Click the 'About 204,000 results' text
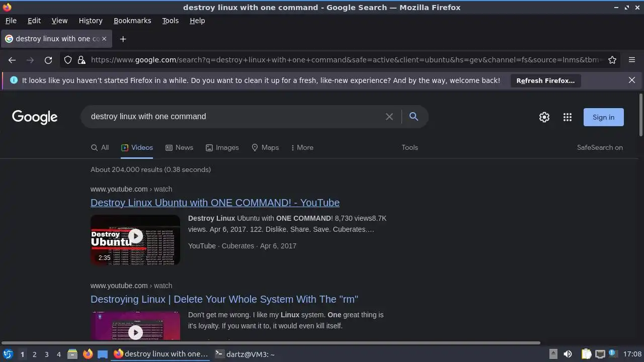Image resolution: width=644 pixels, height=362 pixels. point(150,169)
